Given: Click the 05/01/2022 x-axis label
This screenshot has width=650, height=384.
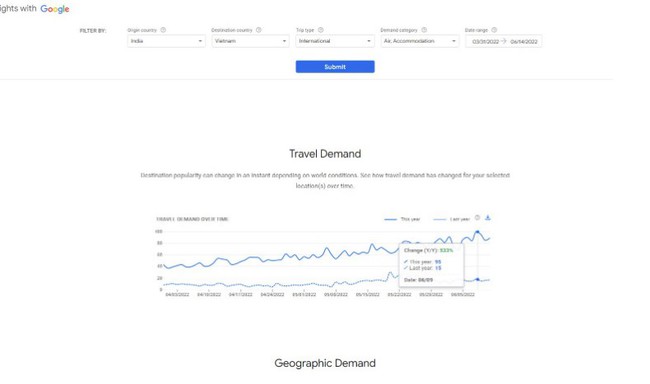Looking at the screenshot, I should tap(304, 294).
